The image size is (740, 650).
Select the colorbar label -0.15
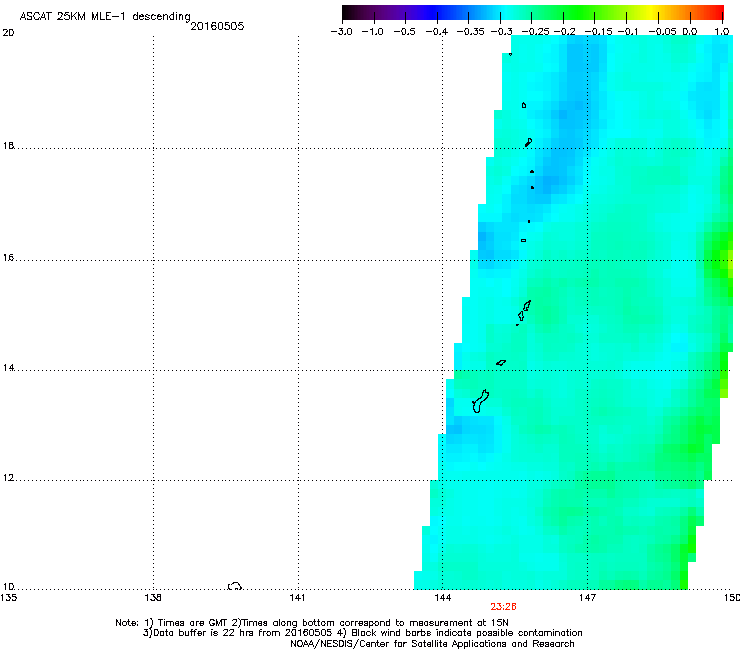[x=598, y=32]
